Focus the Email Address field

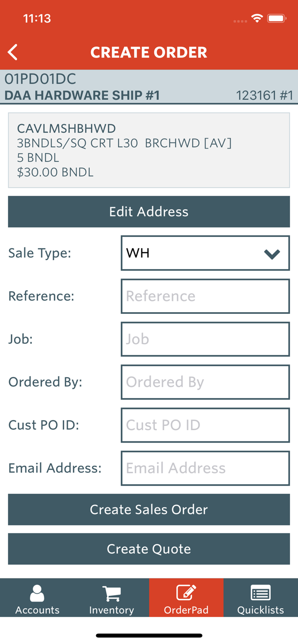point(205,468)
